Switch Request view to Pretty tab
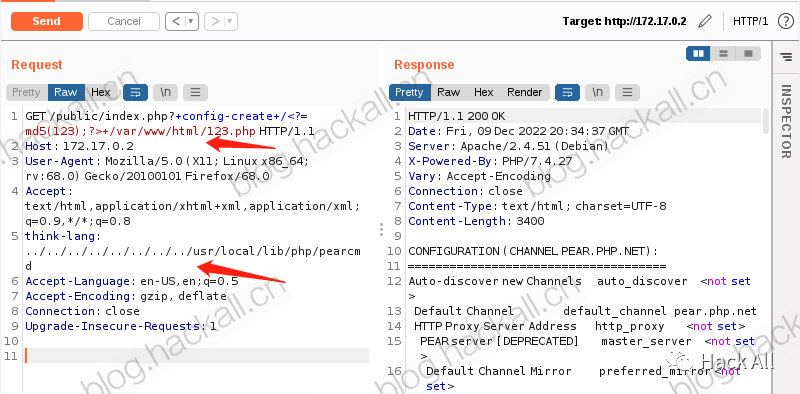 [27, 92]
